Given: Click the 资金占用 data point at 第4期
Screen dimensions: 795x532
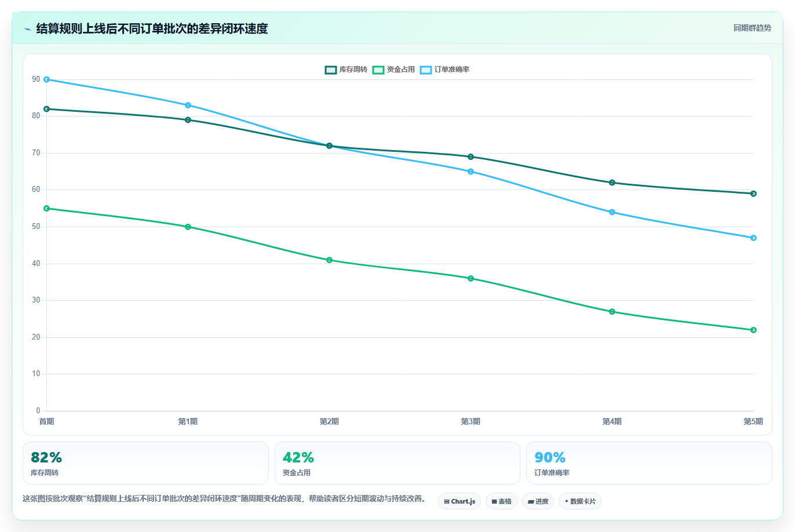Looking at the screenshot, I should (x=612, y=311).
